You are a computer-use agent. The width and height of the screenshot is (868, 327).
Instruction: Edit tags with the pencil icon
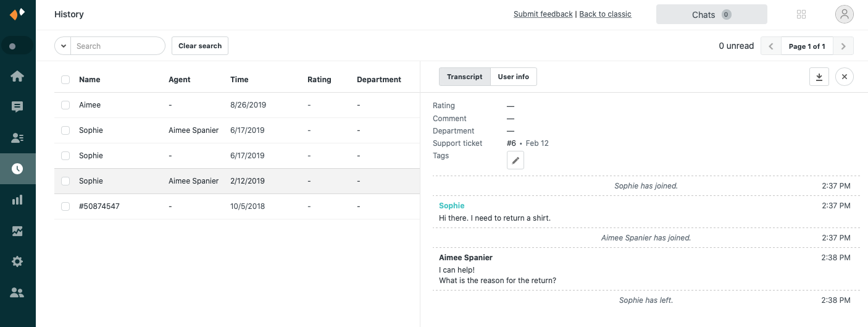[515, 160]
